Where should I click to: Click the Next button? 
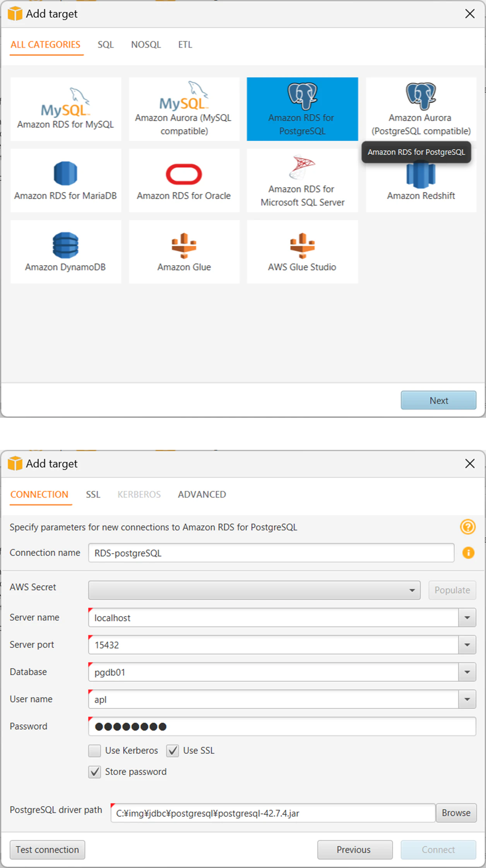click(438, 400)
